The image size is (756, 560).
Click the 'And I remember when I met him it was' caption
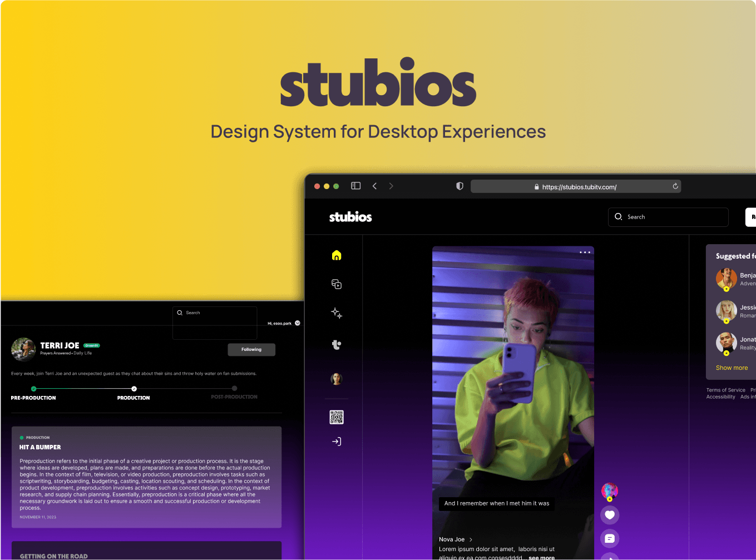[497, 503]
